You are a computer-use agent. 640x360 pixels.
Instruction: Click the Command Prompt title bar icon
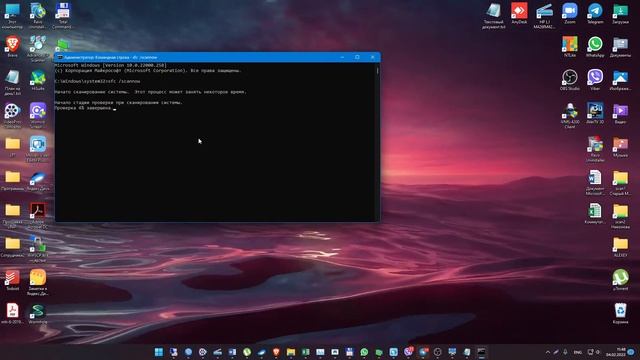click(x=60, y=58)
